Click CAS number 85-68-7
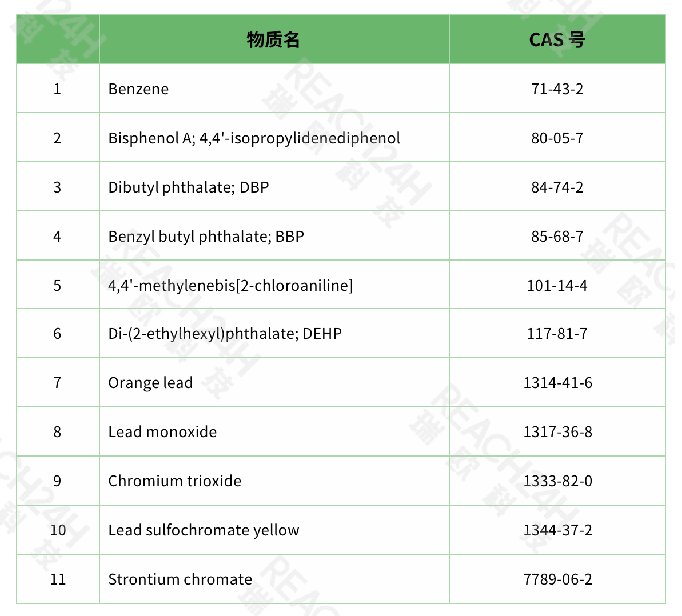The image size is (682, 616). click(557, 237)
